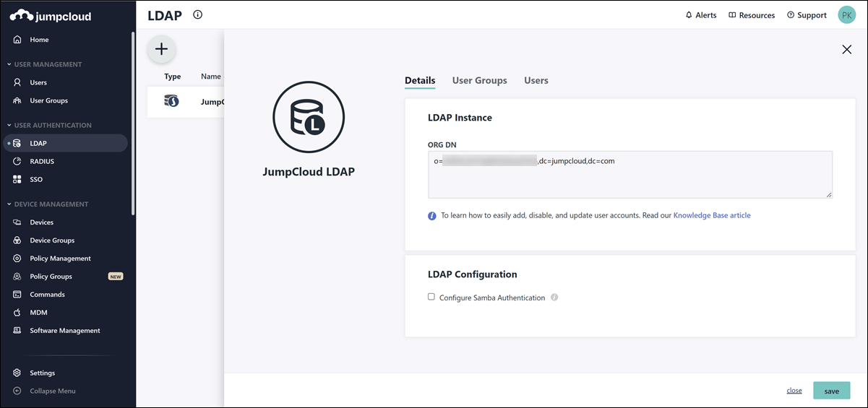The width and height of the screenshot is (868, 408).
Task: Click the LDAP Instance heading
Action: tap(460, 118)
